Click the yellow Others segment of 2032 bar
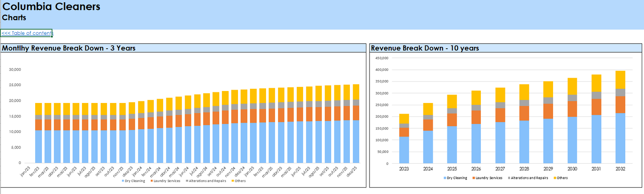 [x=620, y=80]
